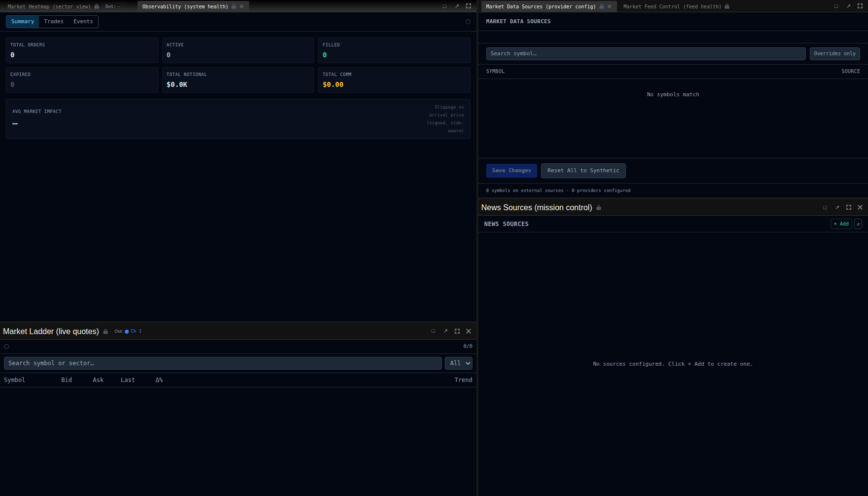Image resolution: width=868 pixels, height=496 pixels.
Task: Click hexagon status icon in Market Ladder
Action: pos(6,346)
